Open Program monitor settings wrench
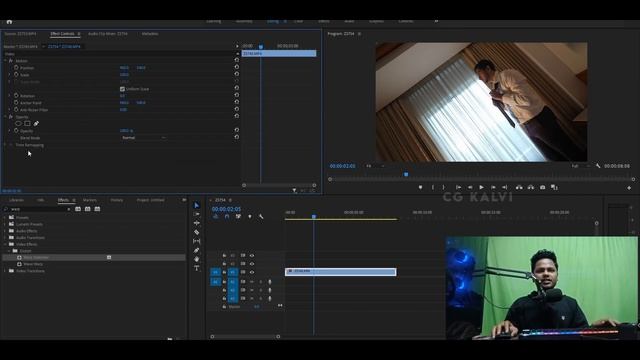The image size is (640, 360). point(598,166)
